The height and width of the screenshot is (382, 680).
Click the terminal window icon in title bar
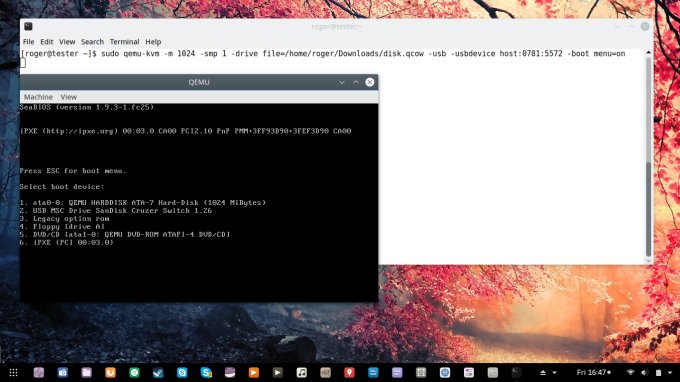pyautogui.click(x=28, y=26)
